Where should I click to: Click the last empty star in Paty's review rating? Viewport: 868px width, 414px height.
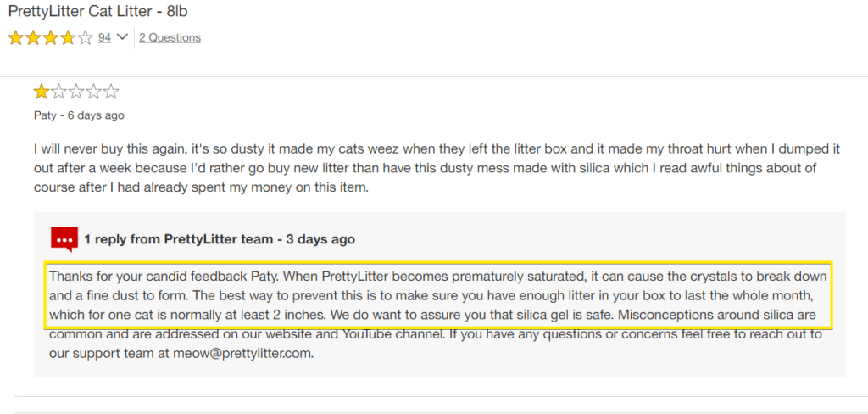(x=111, y=92)
